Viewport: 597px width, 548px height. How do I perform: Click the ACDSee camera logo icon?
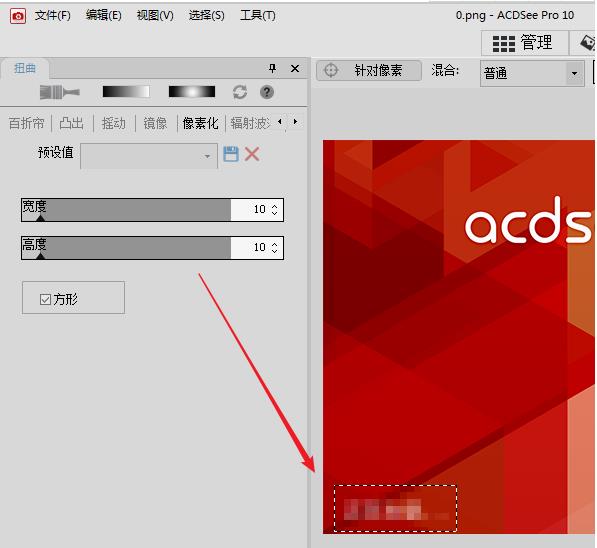click(18, 16)
